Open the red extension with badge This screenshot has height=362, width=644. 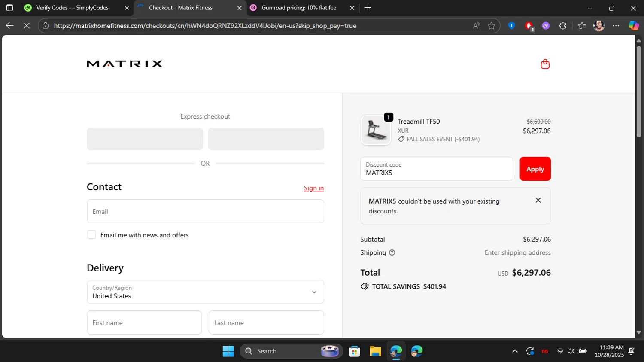click(529, 26)
